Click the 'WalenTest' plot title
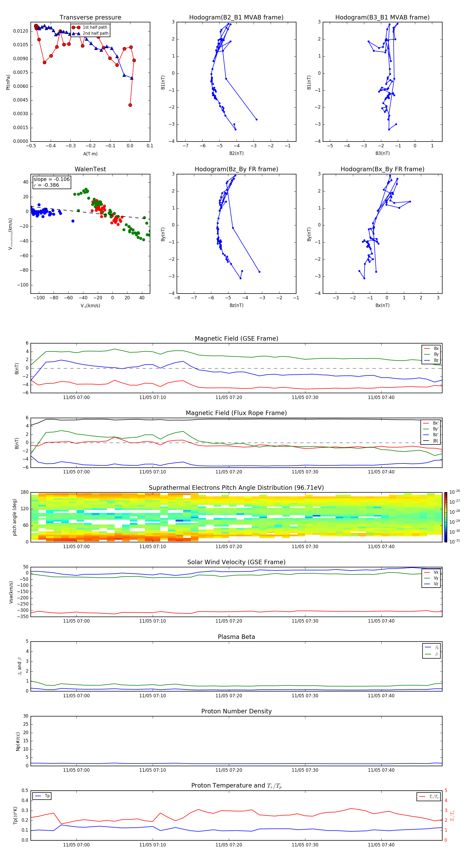 coord(90,169)
